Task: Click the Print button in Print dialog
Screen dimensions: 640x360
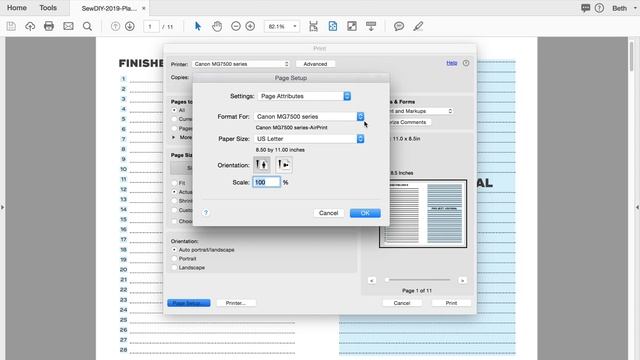Action: pyautogui.click(x=451, y=303)
